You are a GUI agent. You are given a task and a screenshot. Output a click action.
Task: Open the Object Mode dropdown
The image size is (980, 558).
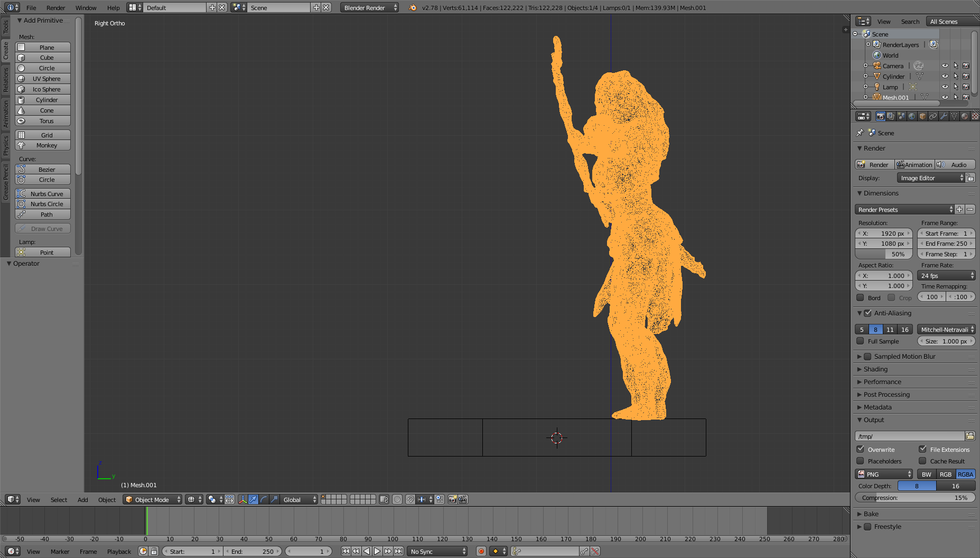tap(153, 499)
